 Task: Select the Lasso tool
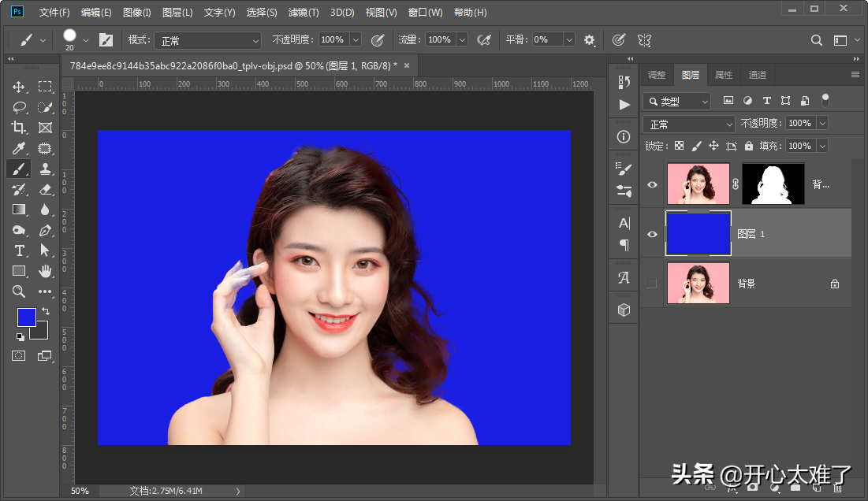[19, 107]
